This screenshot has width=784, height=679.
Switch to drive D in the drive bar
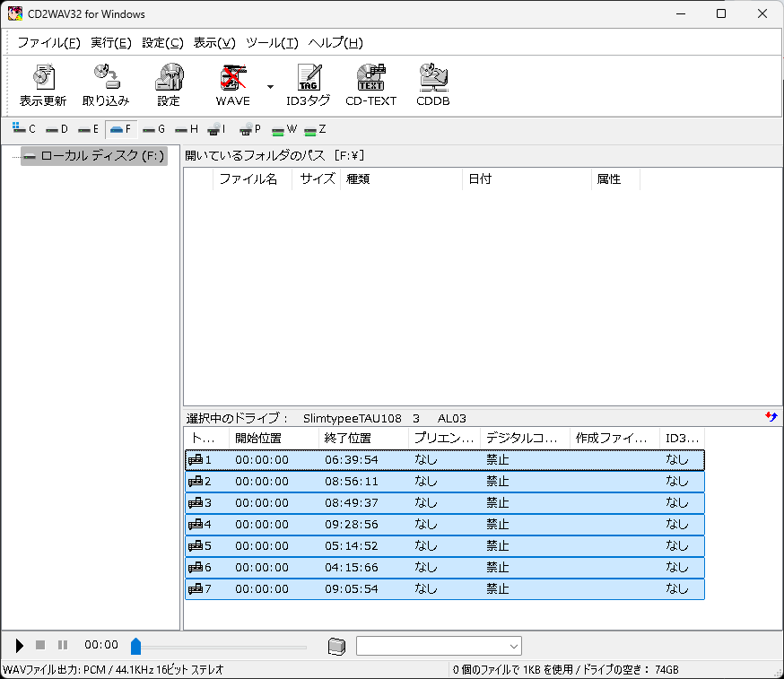pos(54,128)
